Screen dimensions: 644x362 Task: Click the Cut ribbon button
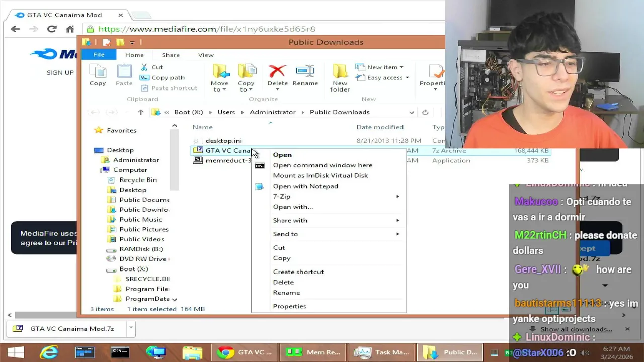pyautogui.click(x=151, y=67)
